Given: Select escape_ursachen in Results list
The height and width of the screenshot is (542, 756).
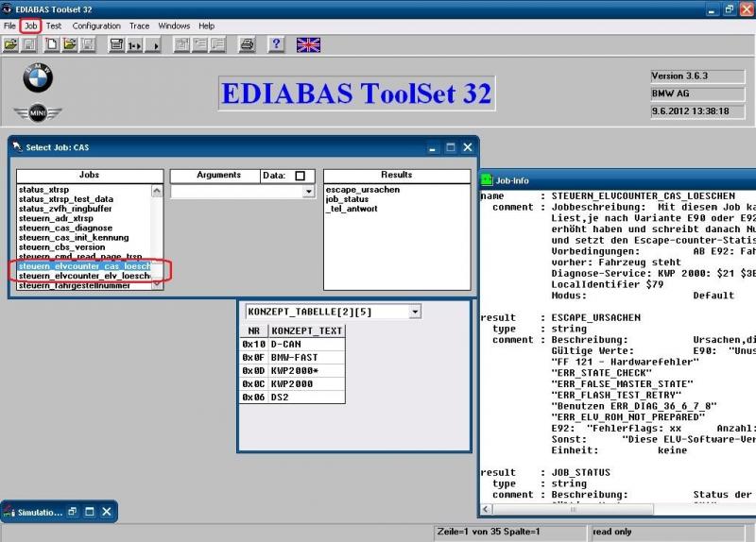Looking at the screenshot, I should (362, 190).
